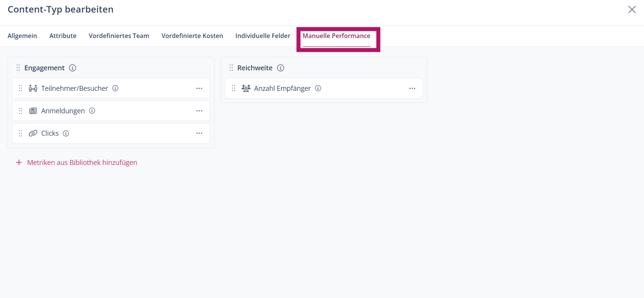Switch to Individuelle Felder tab
The image size is (644, 298).
coord(262,36)
